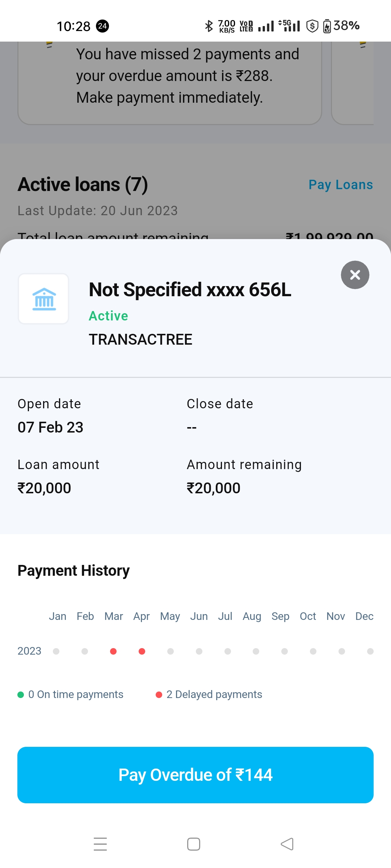
Task: Tap the April 2023 delayed payment dot
Action: point(142,651)
